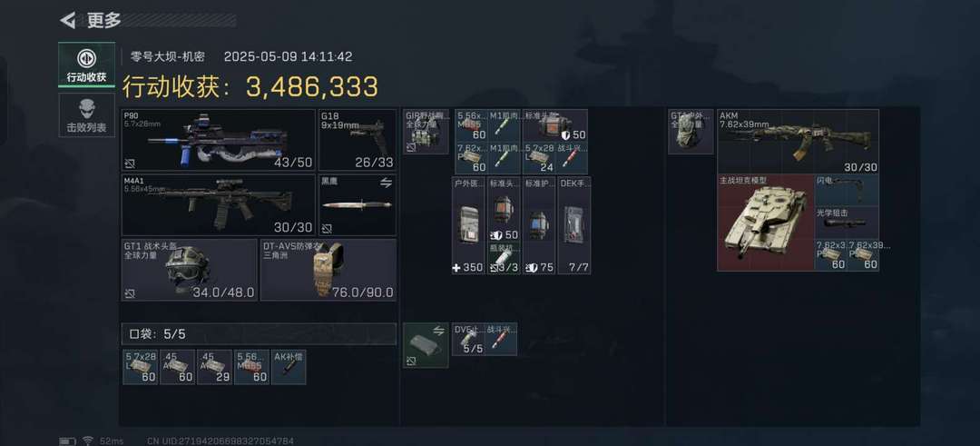Viewport: 980px width, 446px height.
Task: Select the AK补偿 item in pockets
Action: pos(289,367)
